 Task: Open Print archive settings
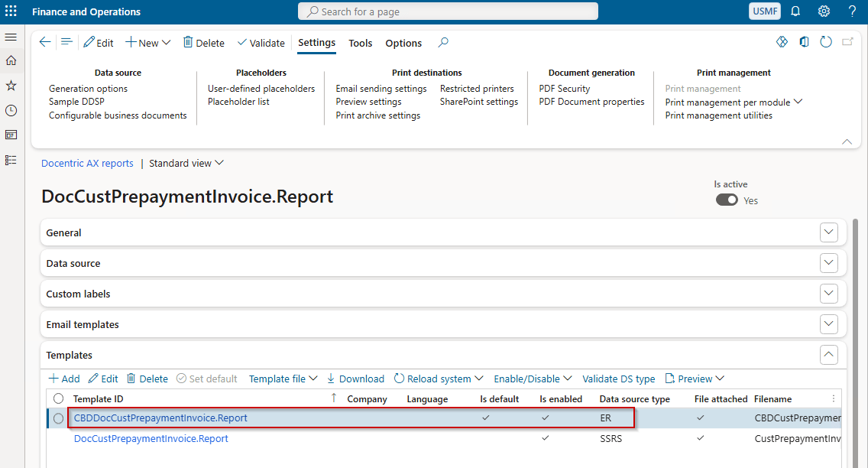[378, 115]
